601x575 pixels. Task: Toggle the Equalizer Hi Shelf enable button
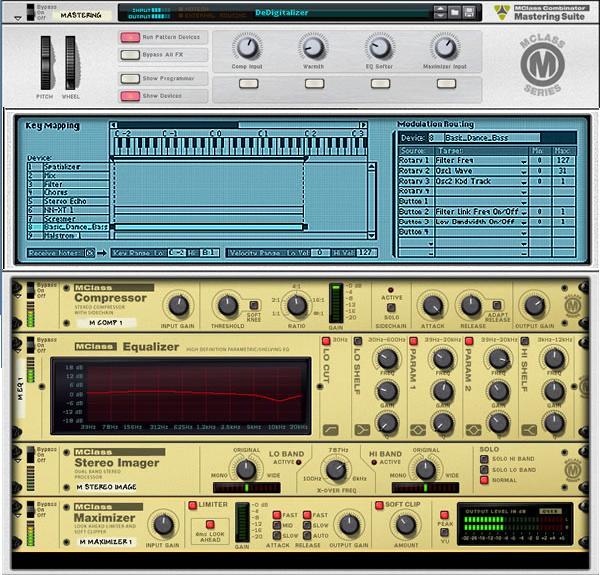click(524, 341)
